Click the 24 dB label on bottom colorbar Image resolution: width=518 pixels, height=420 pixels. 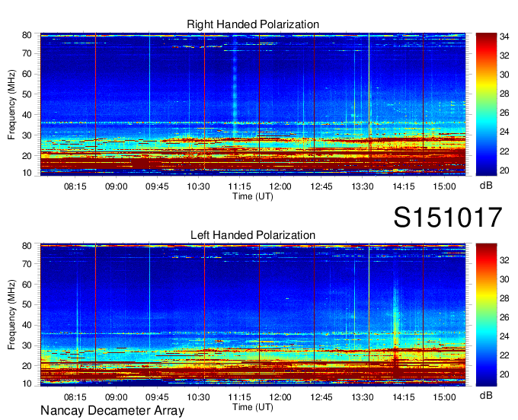(504, 336)
